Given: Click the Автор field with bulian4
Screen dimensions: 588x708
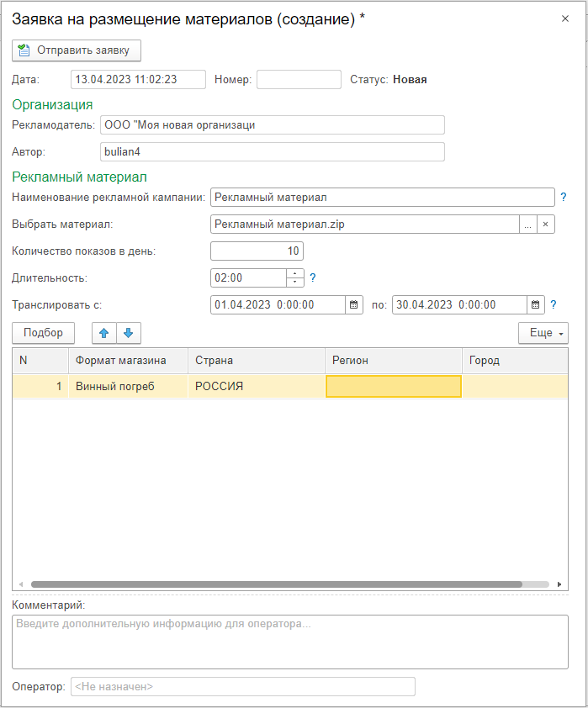Looking at the screenshot, I should (x=273, y=151).
